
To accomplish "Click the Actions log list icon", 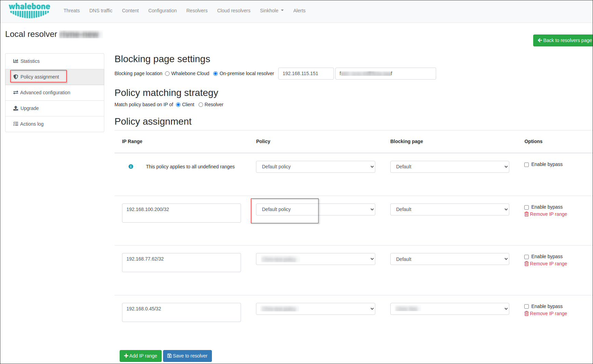I will click(x=15, y=124).
